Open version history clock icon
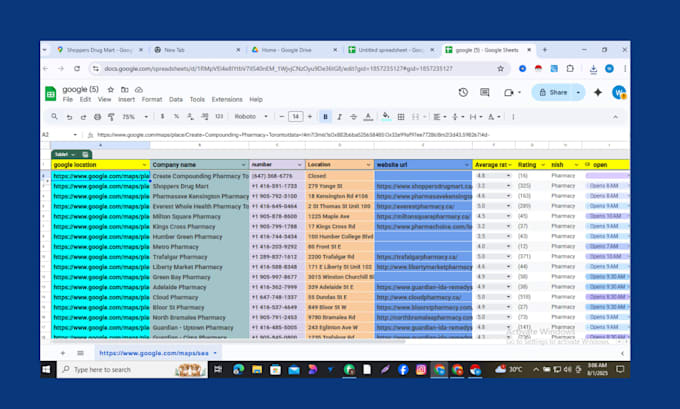 463,92
